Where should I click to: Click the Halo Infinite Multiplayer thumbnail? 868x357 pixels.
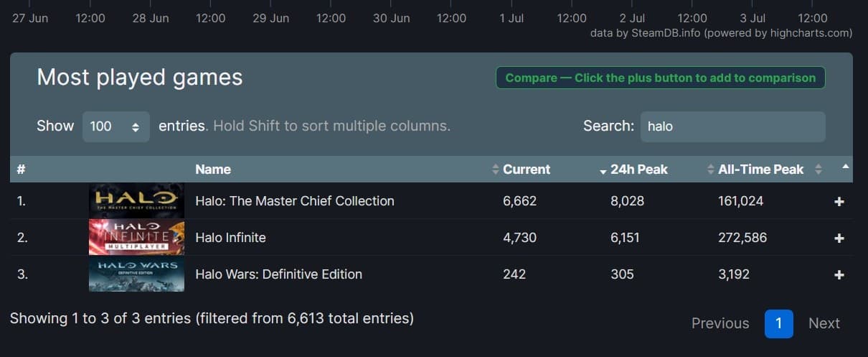pyautogui.click(x=136, y=237)
